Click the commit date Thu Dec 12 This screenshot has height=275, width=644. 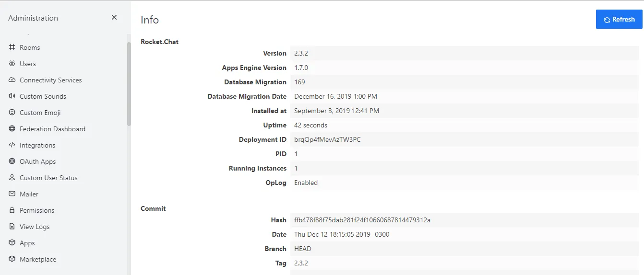tap(342, 234)
